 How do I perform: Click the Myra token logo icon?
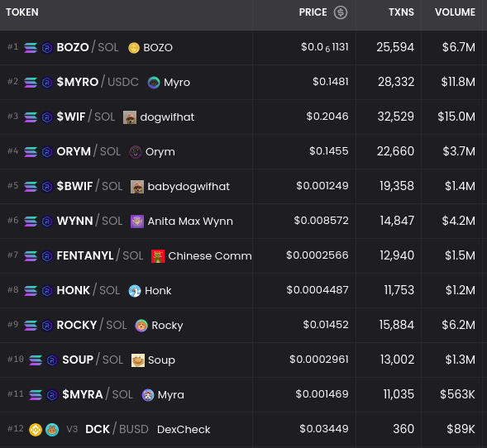[x=148, y=395]
